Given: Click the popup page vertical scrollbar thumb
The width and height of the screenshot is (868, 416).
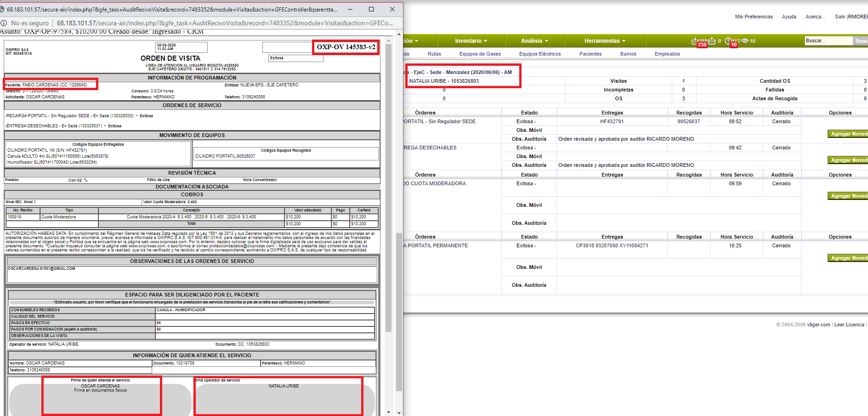Looking at the screenshot, I should pos(398,312).
